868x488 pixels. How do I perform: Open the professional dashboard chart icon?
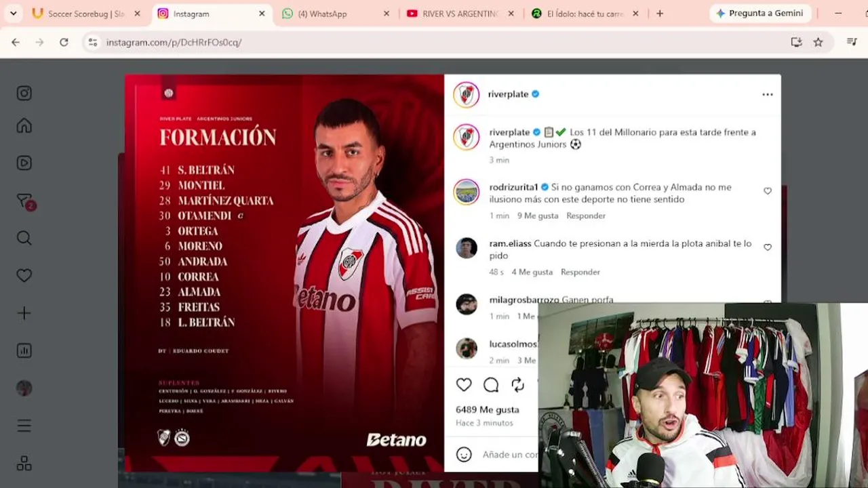pos(24,350)
